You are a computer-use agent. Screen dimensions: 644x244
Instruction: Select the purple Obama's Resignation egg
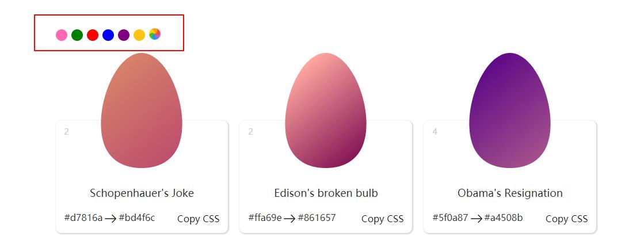coord(510,110)
